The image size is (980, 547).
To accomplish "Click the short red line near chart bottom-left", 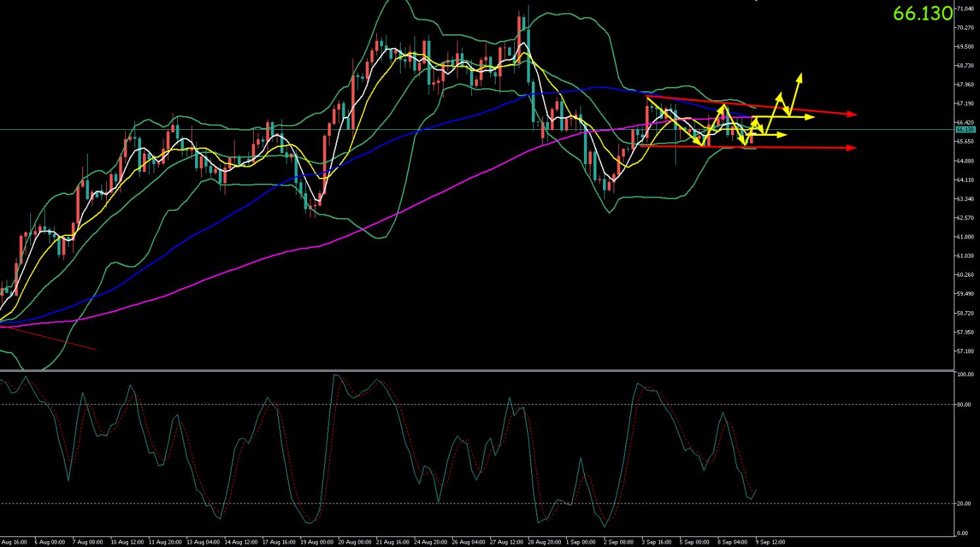I will click(48, 338).
